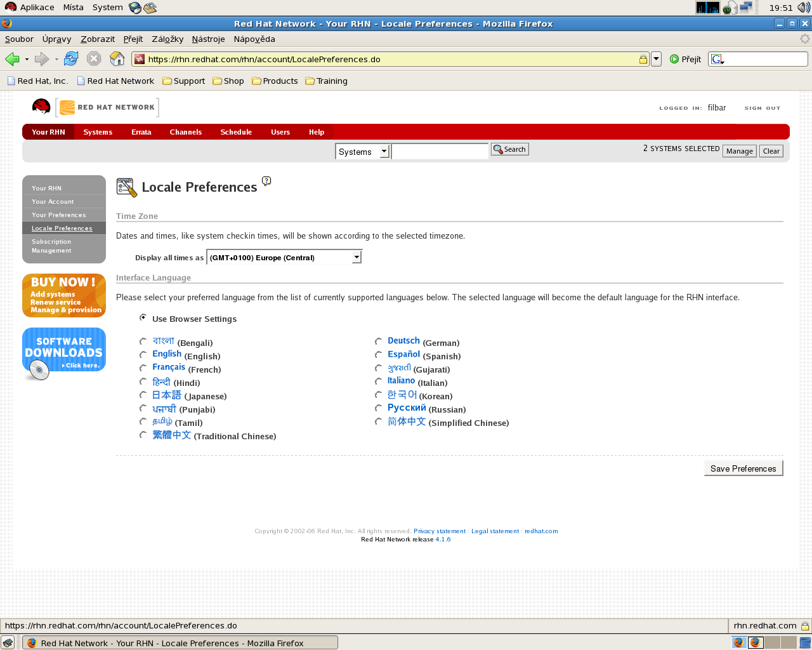Open the time zone Europe (Central) dropdown
Image resolution: width=812 pixels, height=650 pixels.
tap(284, 257)
